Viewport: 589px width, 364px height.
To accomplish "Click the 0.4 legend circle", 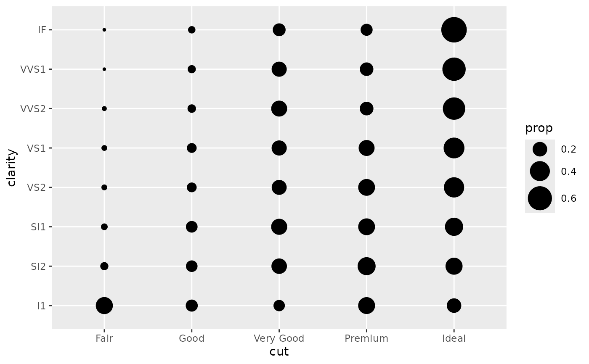I will (540, 171).
